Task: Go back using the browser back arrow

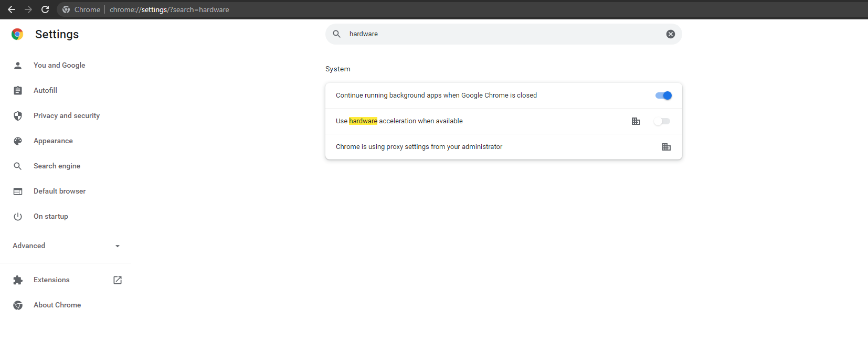Action: click(12, 9)
